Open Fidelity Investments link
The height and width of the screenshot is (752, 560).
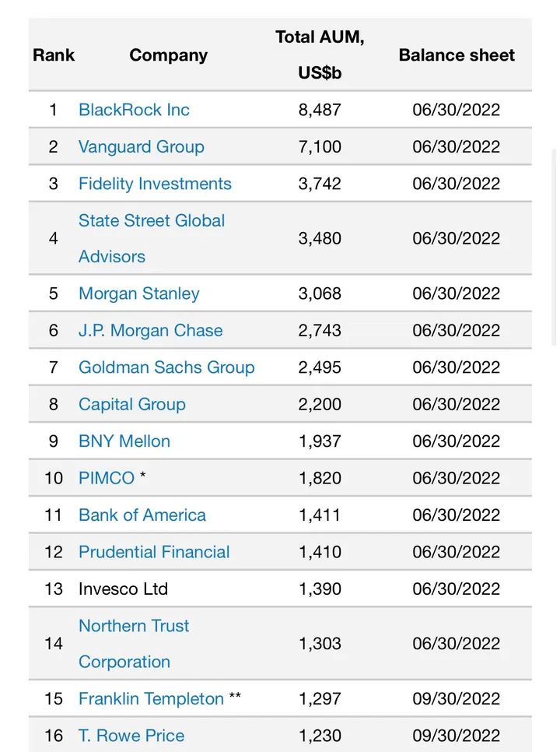[x=155, y=184]
